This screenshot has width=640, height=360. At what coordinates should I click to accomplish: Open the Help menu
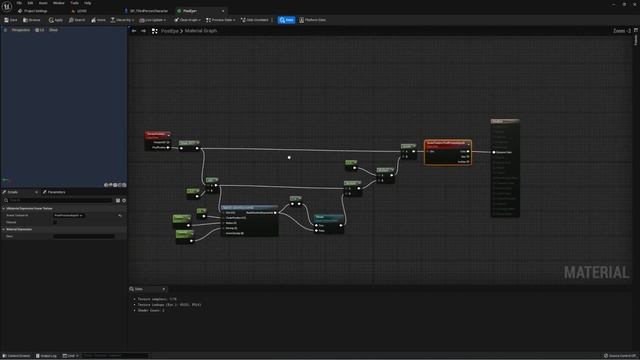tap(88, 3)
